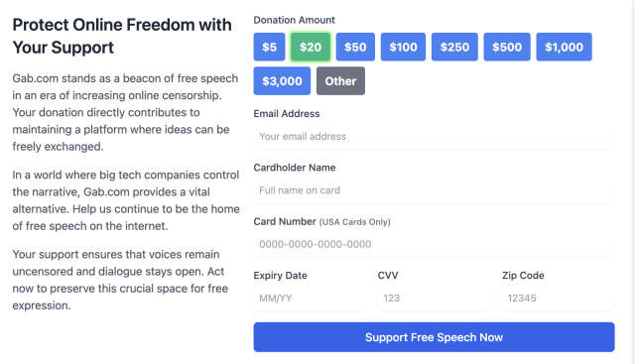Screen dimensions: 635x364
Task: Click the Email Address input field
Action: pos(435,137)
